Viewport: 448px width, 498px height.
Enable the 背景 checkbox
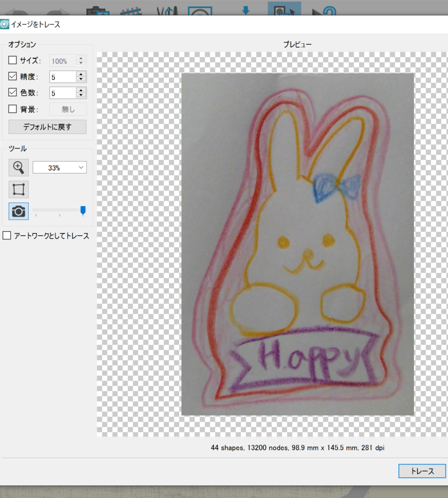coord(13,109)
